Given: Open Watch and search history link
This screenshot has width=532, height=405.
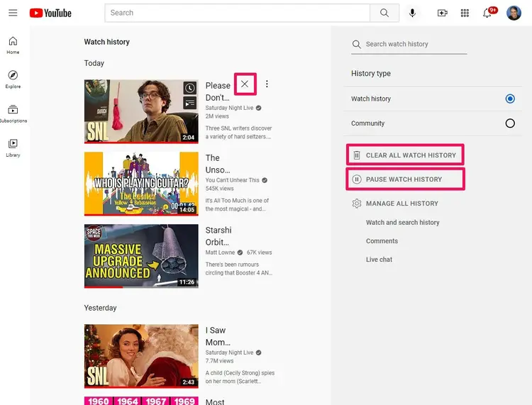Looking at the screenshot, I should (402, 223).
